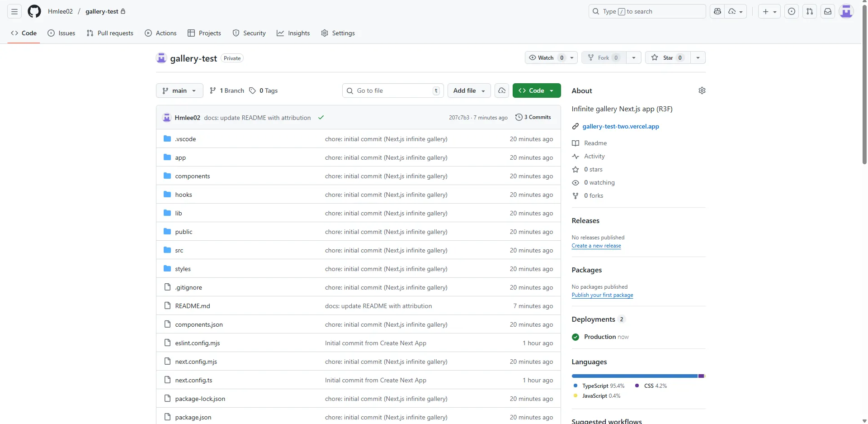This screenshot has height=424, width=868.
Task: Open the user profile avatar menu
Action: [846, 11]
